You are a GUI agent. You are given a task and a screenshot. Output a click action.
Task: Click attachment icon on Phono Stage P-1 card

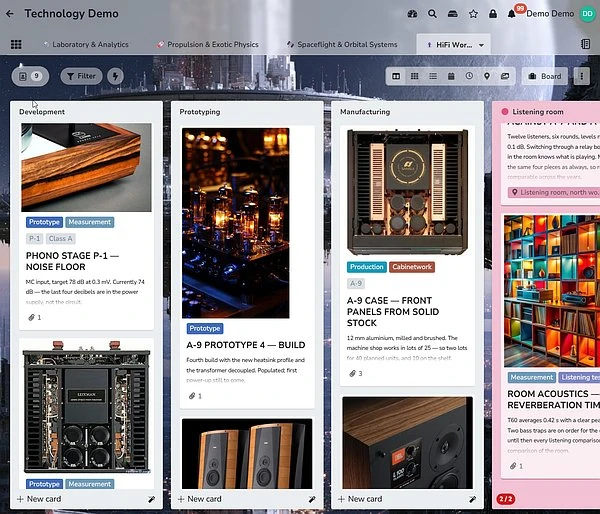(x=31, y=317)
